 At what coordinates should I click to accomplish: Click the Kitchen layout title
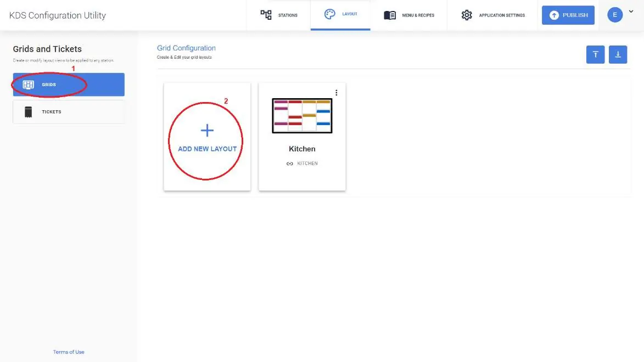[302, 149]
